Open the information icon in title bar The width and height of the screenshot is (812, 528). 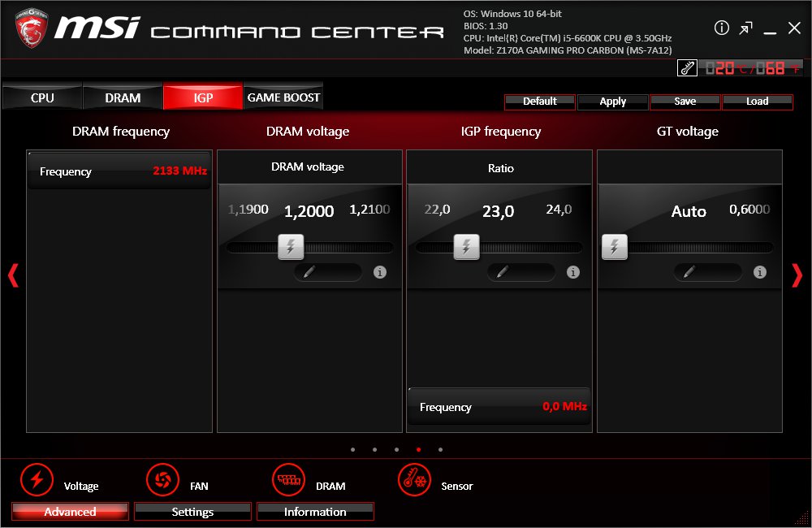coord(721,28)
